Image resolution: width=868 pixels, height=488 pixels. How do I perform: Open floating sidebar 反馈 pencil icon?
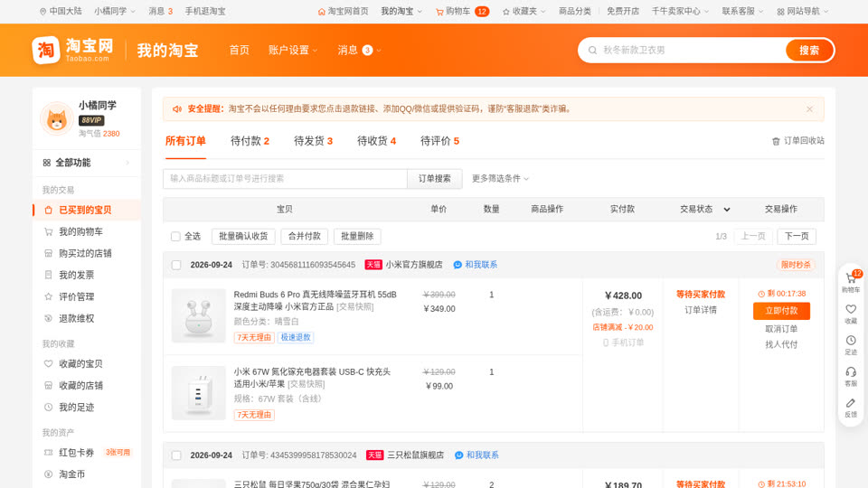[851, 403]
